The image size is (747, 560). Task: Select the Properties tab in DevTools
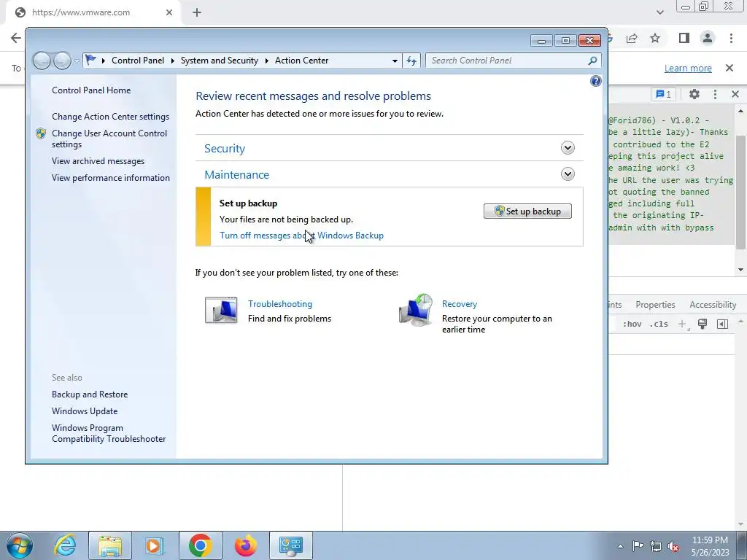[655, 305]
